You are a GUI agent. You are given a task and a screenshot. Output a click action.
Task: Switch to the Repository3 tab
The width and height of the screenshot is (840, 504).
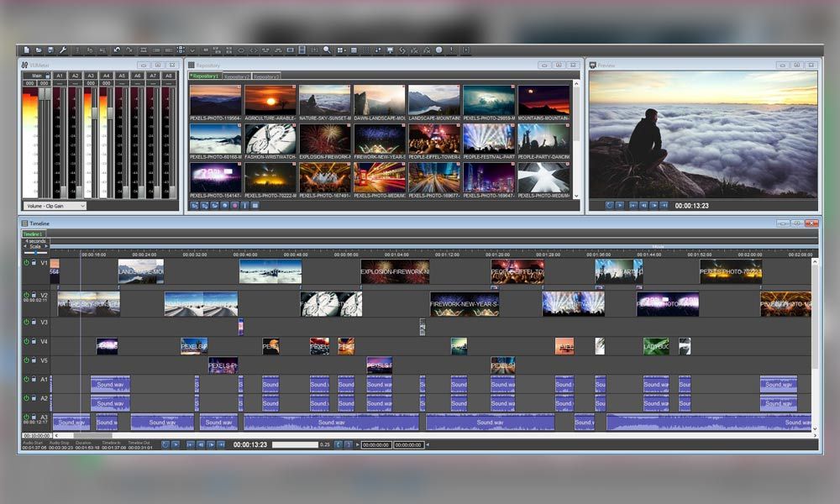[x=266, y=76]
